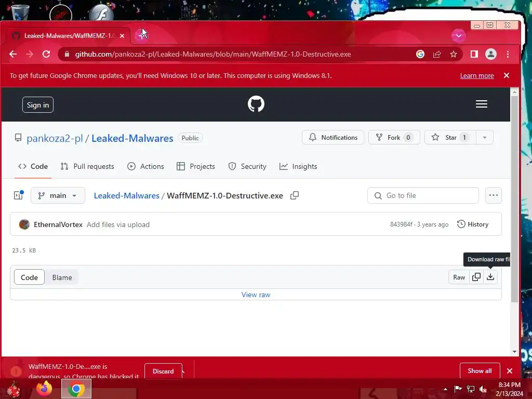Go to GitHub home via Octocat logo

click(x=256, y=104)
